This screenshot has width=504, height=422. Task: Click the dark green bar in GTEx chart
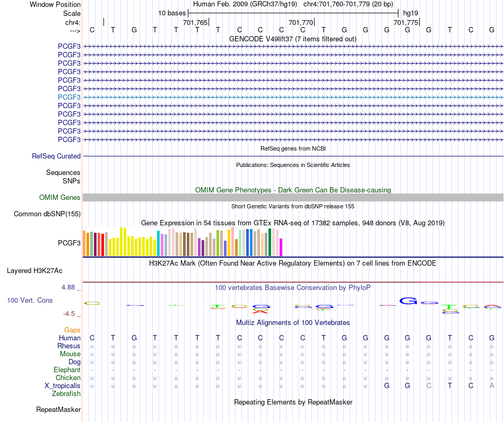[x=270, y=242]
